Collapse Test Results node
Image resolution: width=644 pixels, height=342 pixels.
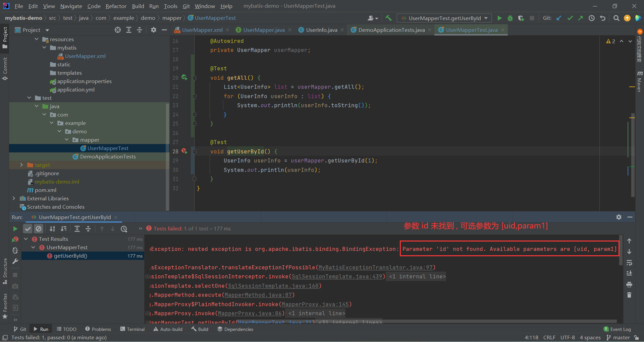click(26, 239)
